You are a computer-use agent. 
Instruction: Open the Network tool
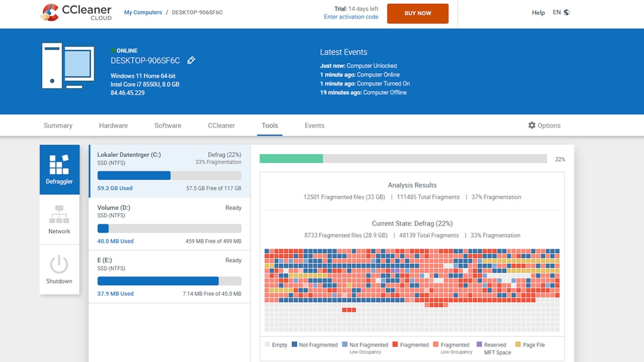click(x=59, y=220)
